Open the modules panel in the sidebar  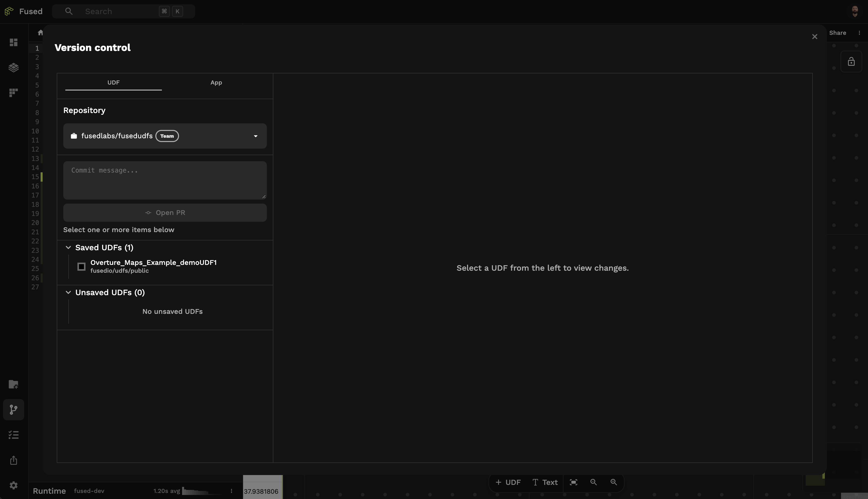pos(14,93)
